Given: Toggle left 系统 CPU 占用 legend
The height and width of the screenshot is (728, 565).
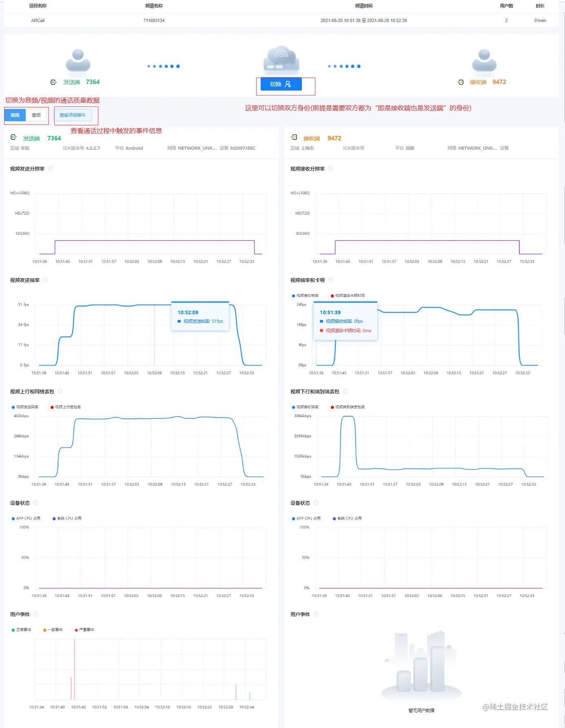Looking at the screenshot, I should tap(67, 518).
